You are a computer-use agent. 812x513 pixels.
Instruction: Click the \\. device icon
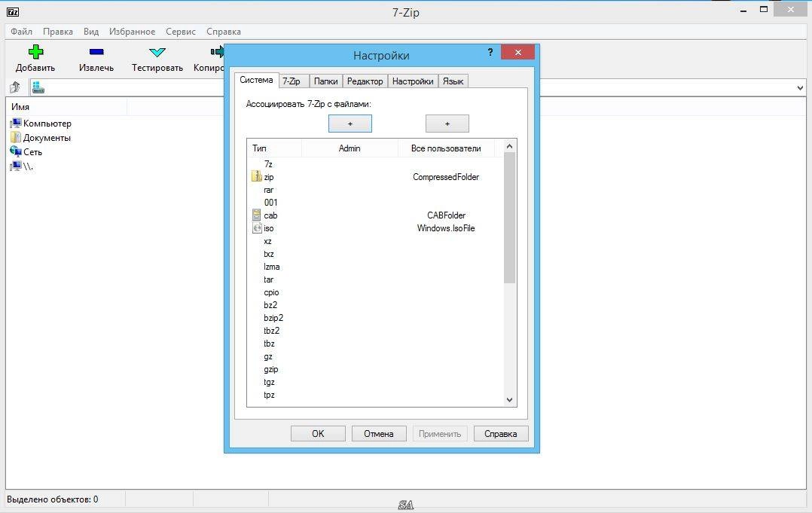coord(16,166)
